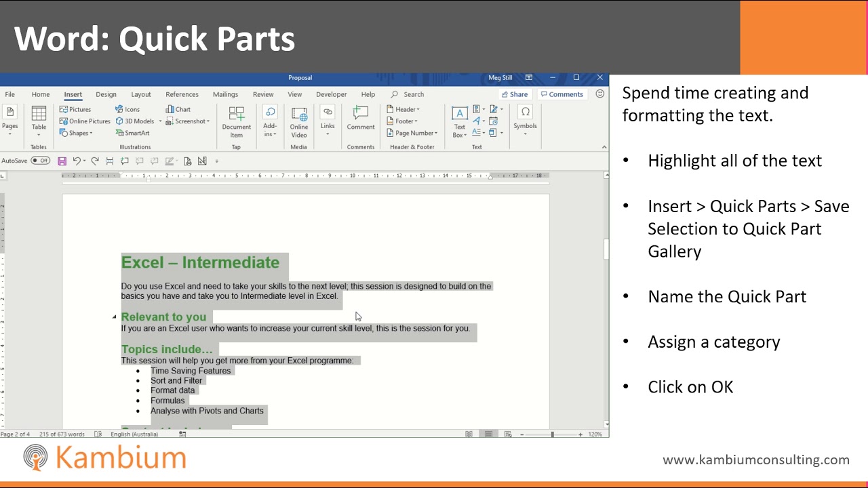Insert an Online Video
Screen dimensions: 868x488
(x=299, y=122)
